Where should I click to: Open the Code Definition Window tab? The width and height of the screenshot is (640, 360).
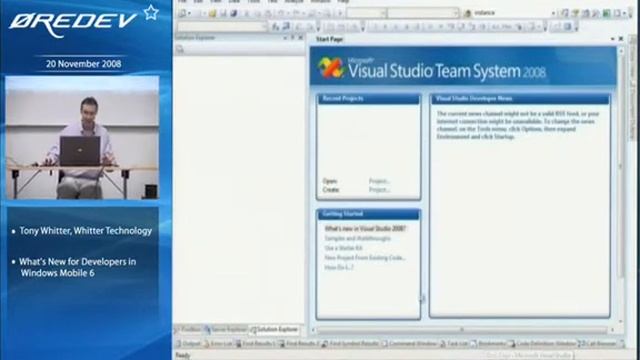pos(542,344)
